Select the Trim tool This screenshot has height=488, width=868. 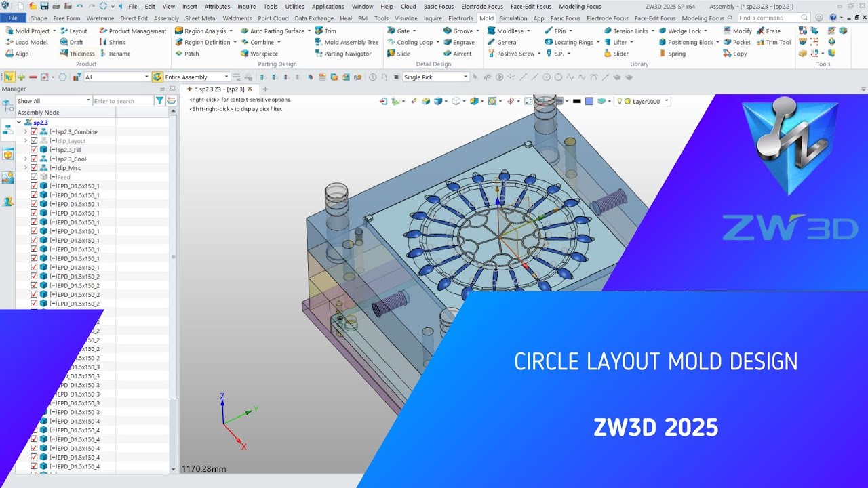[325, 31]
